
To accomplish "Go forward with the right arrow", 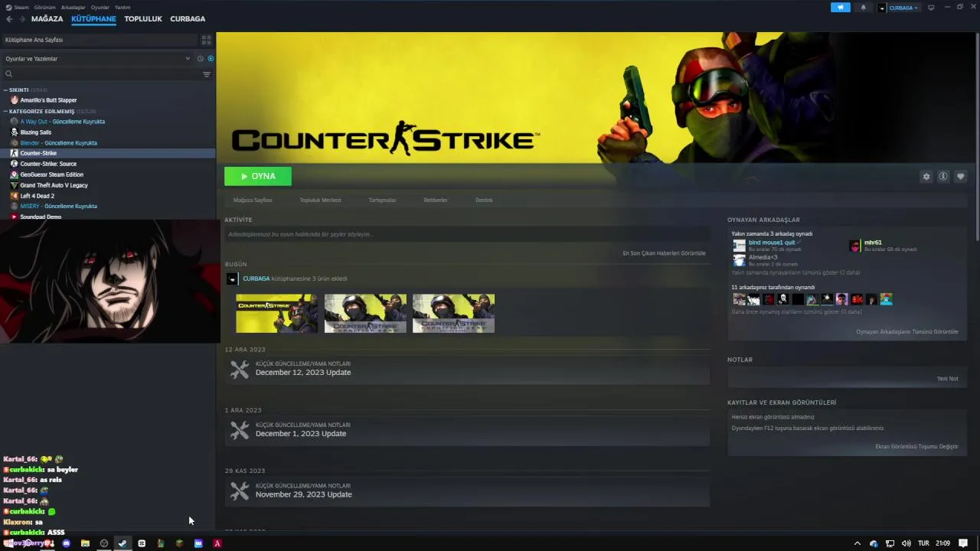I will coord(21,18).
